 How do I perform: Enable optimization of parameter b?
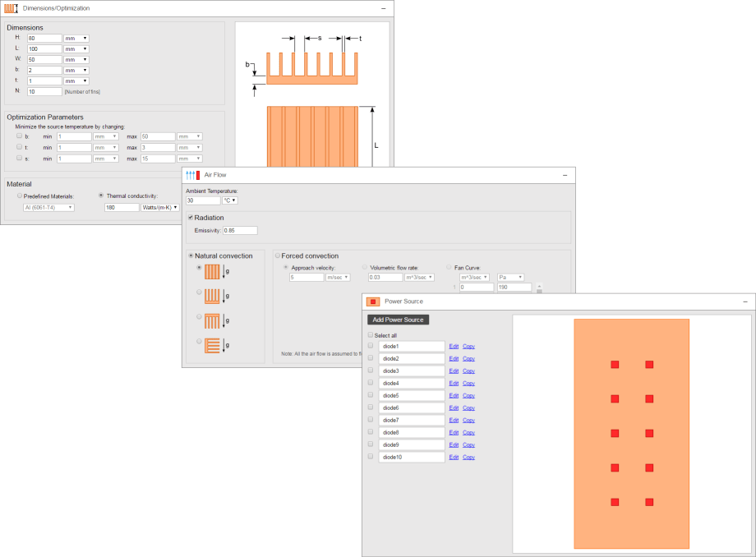pos(20,136)
